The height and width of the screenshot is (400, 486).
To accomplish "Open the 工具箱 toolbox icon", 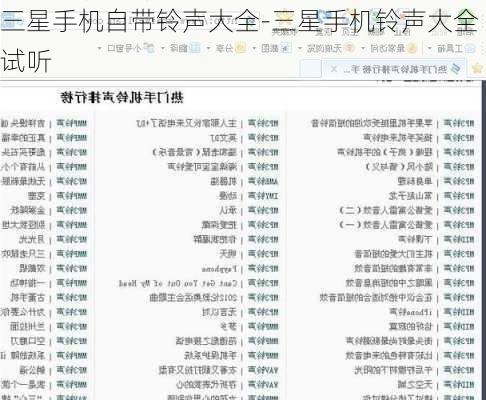I will tap(470, 49).
